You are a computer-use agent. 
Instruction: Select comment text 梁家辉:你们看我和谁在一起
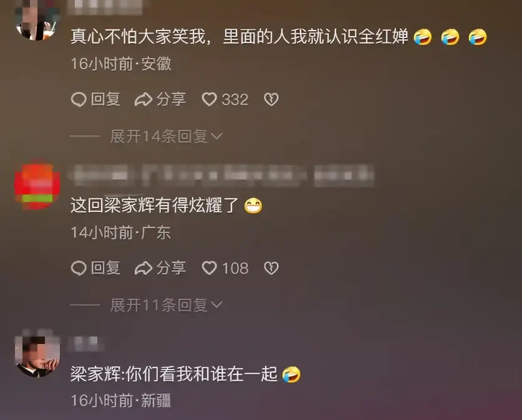coord(174,374)
